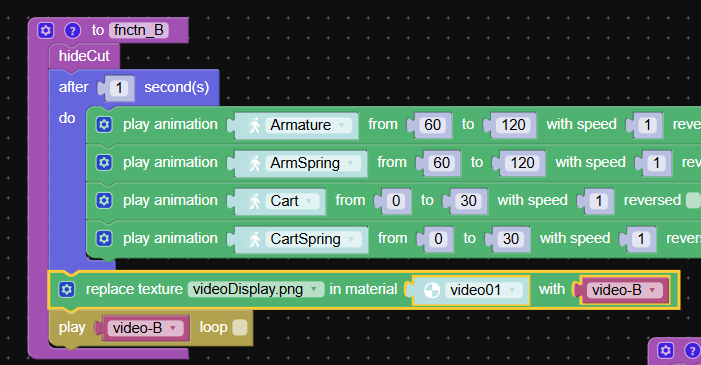Edit Cart animation from value 0
This screenshot has width=701, height=365.
click(x=396, y=201)
